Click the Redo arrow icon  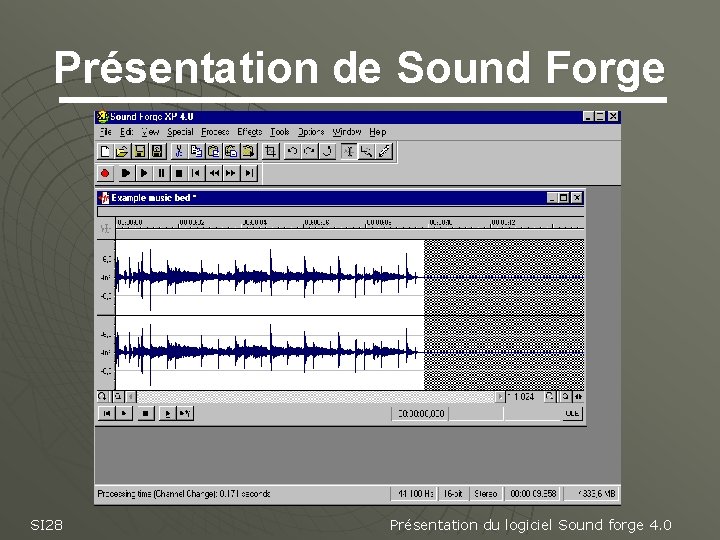309,151
